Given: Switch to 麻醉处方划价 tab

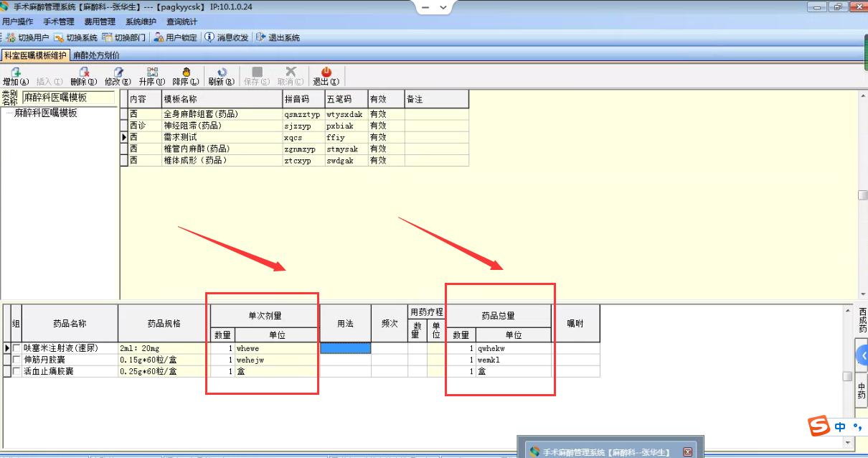Looking at the screenshot, I should click(97, 55).
